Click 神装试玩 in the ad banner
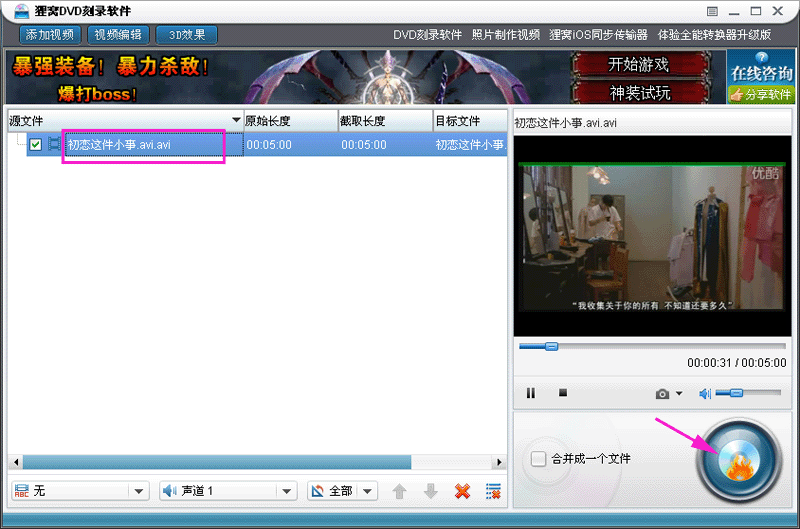This screenshot has height=529, width=800. pos(639,93)
